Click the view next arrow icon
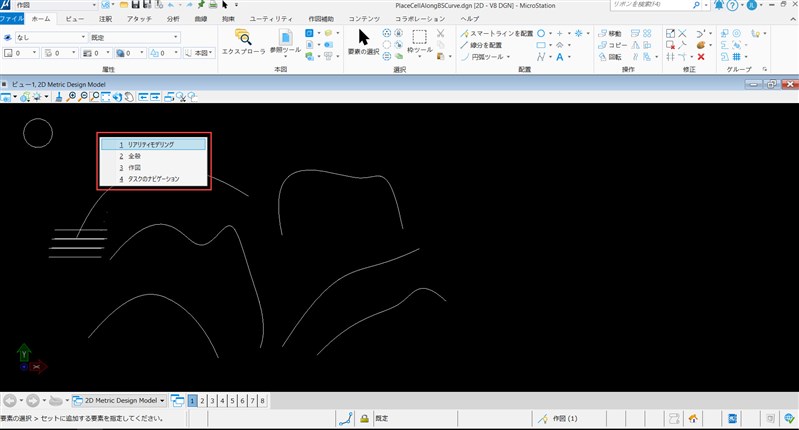 [155, 97]
